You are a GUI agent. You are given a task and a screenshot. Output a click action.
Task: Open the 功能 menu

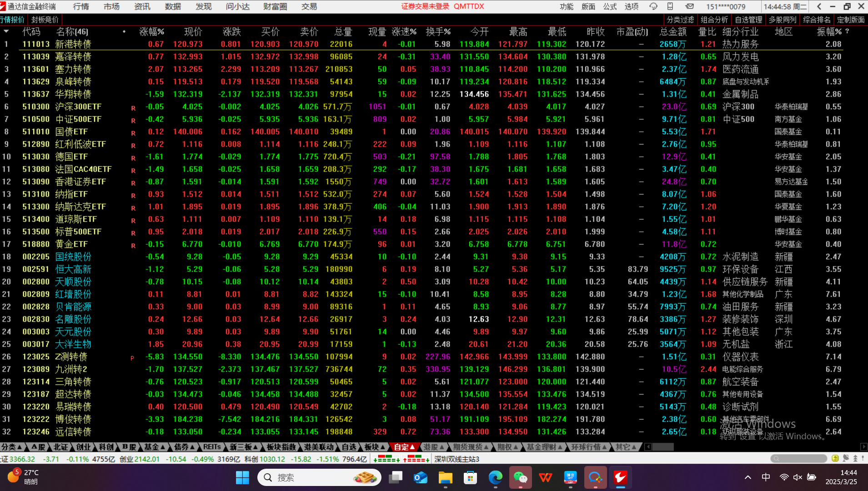[x=567, y=6]
